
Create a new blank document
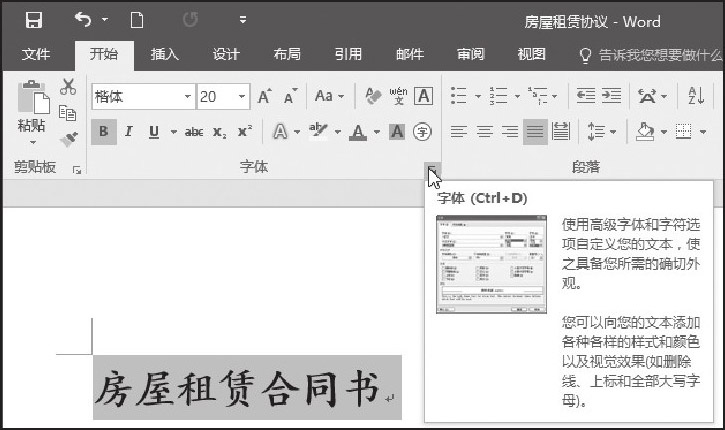coord(137,20)
